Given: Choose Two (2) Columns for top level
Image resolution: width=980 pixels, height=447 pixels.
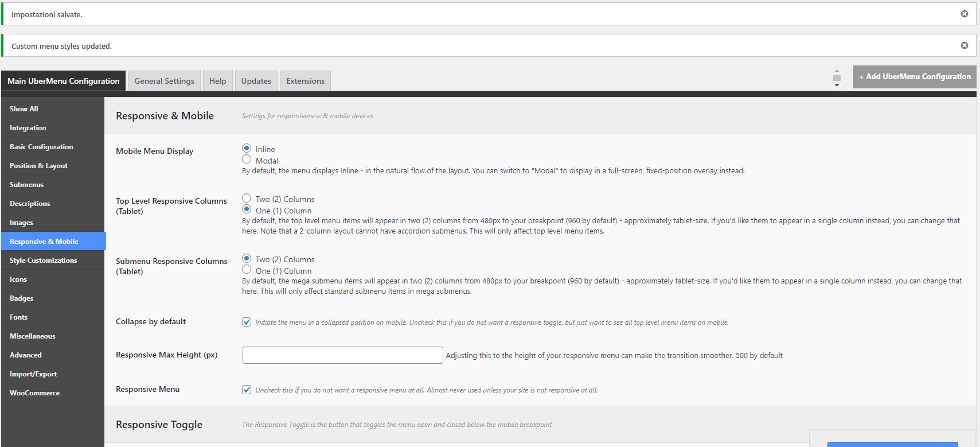Looking at the screenshot, I should [x=247, y=198].
